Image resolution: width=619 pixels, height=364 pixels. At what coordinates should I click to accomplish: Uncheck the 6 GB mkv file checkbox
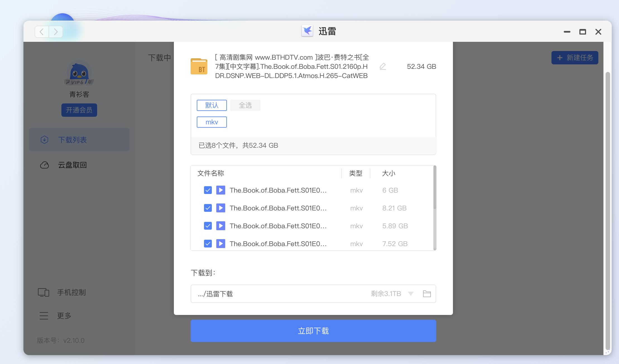(x=208, y=190)
